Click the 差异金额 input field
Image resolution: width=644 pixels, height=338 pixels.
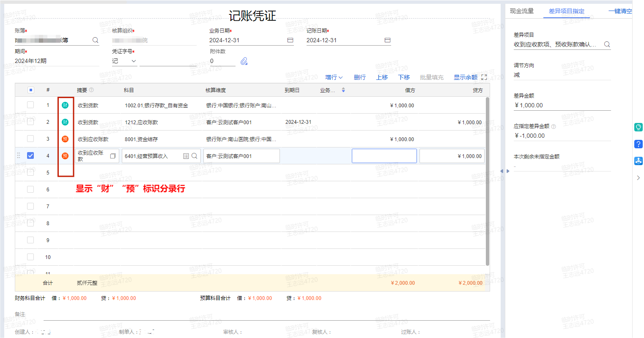(x=562, y=106)
